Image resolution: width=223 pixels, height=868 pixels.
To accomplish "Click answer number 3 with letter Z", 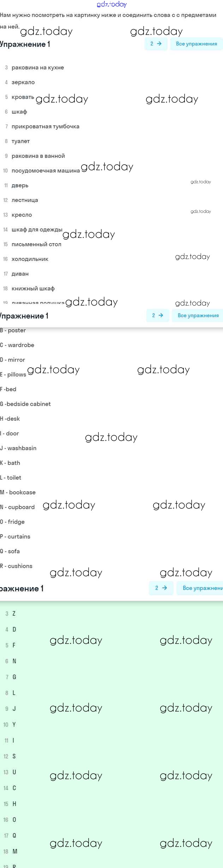I will pos(14,614).
